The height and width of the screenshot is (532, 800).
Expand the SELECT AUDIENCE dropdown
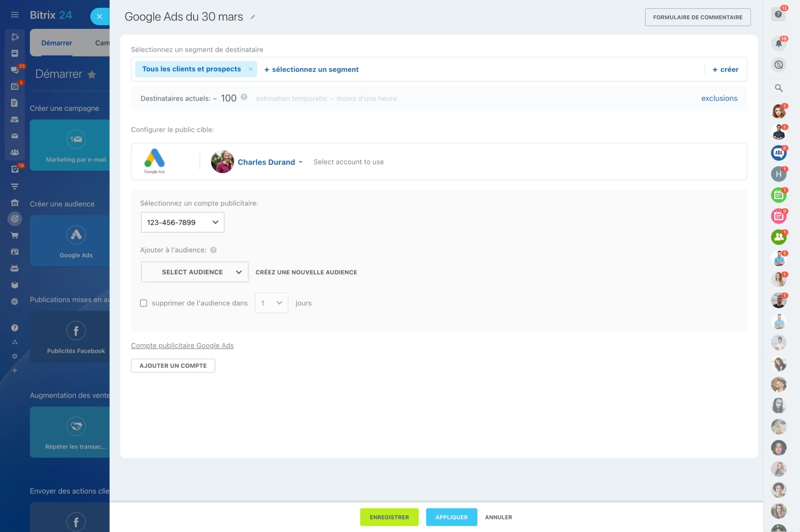point(195,272)
